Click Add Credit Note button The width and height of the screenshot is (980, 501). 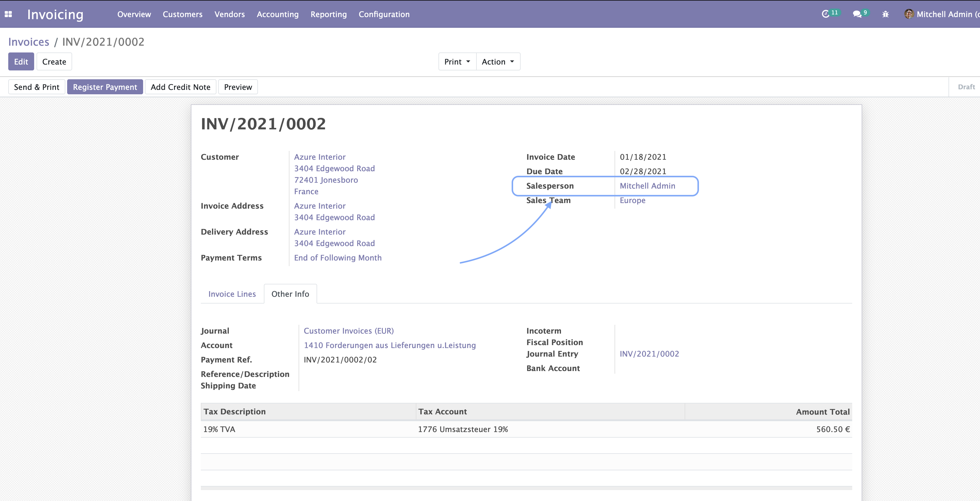point(180,87)
